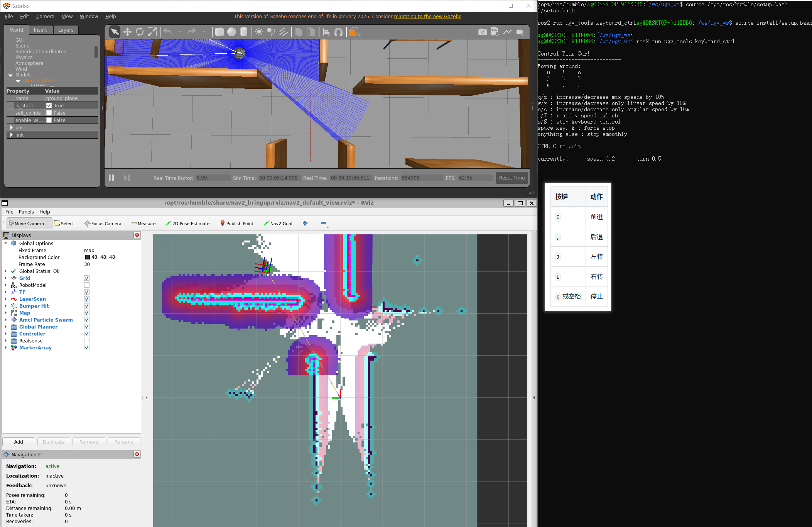Click the video record icon in Gazebo

tap(520, 32)
